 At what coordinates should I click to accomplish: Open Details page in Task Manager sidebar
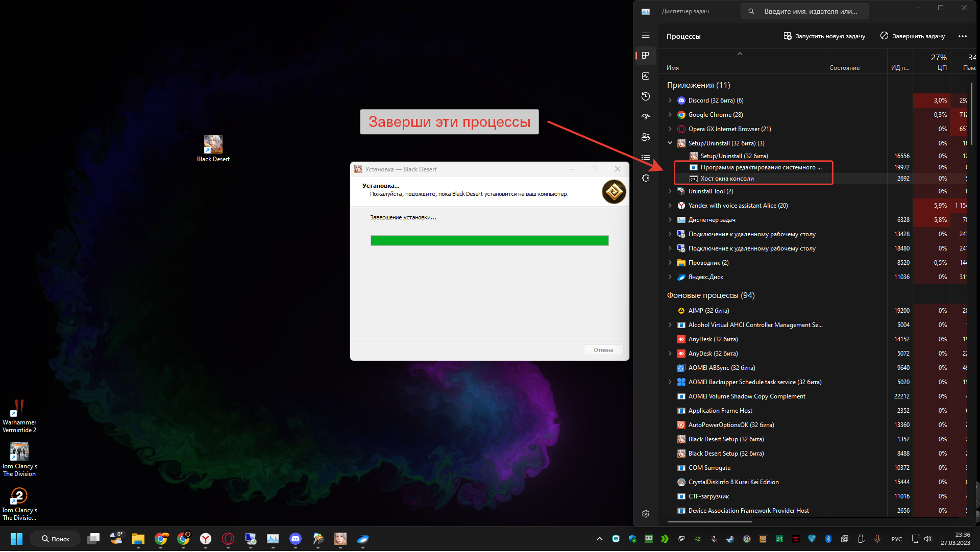click(646, 158)
